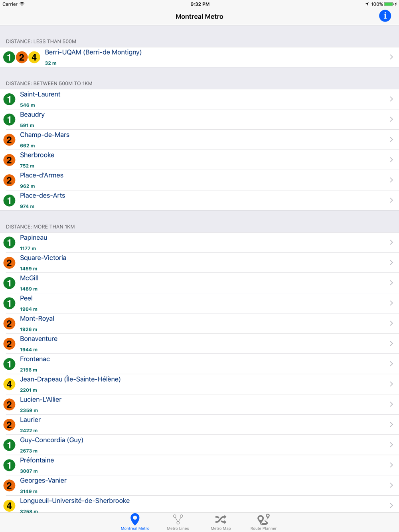
Task: Switch to the Metro Lines tab label
Action: (178, 528)
